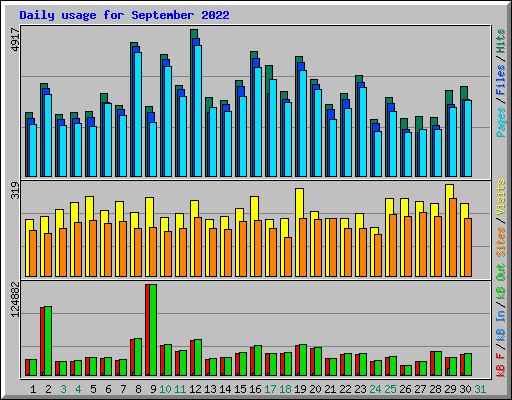This screenshot has width=512, height=400.
Task: Click the tallest green kB Out bar, day 9
Action: click(x=153, y=330)
